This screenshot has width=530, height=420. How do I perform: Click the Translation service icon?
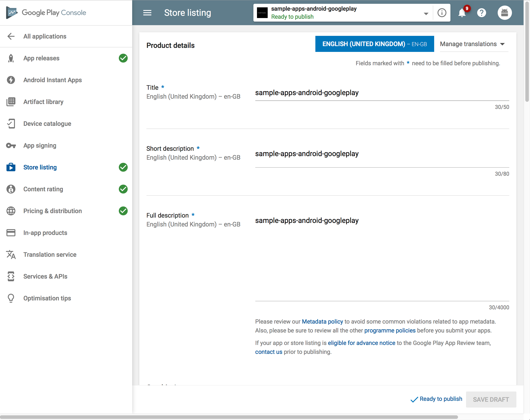click(11, 255)
